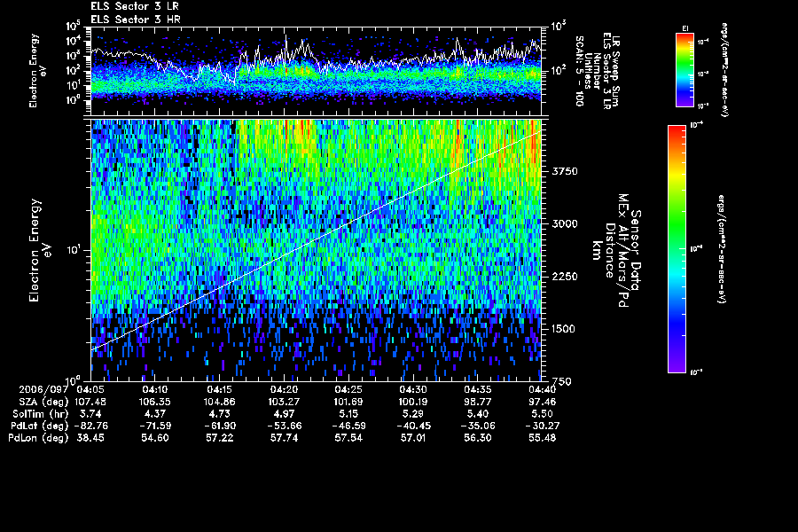
Task: Click the 'PdLat (deg)' row label
Action: tap(40, 426)
